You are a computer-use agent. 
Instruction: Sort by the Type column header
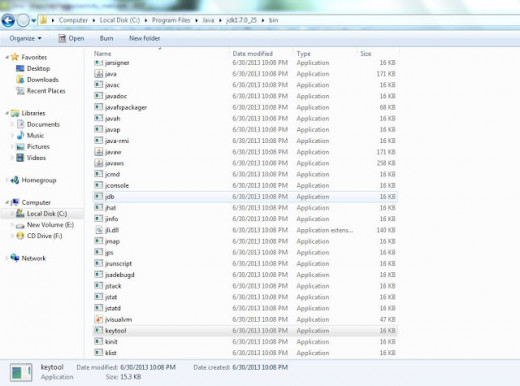(x=304, y=54)
